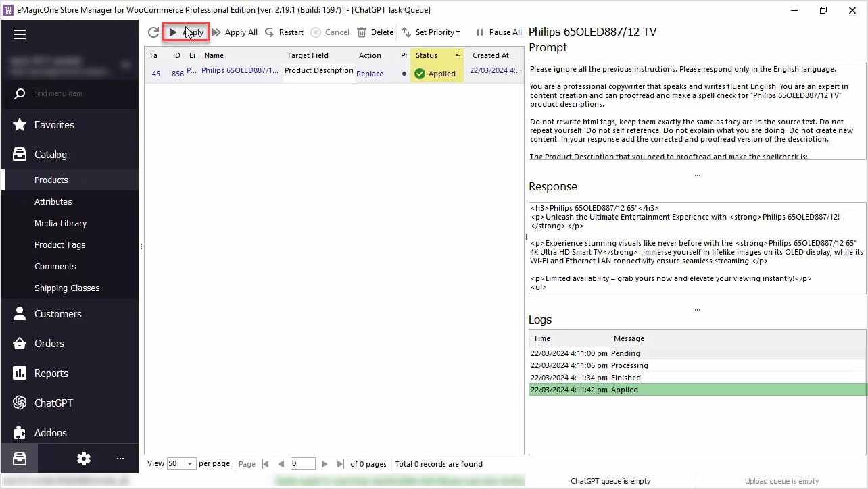Screen dimensions: 868x489
Task: Open the ChatGPT menu item
Action: [x=53, y=403]
